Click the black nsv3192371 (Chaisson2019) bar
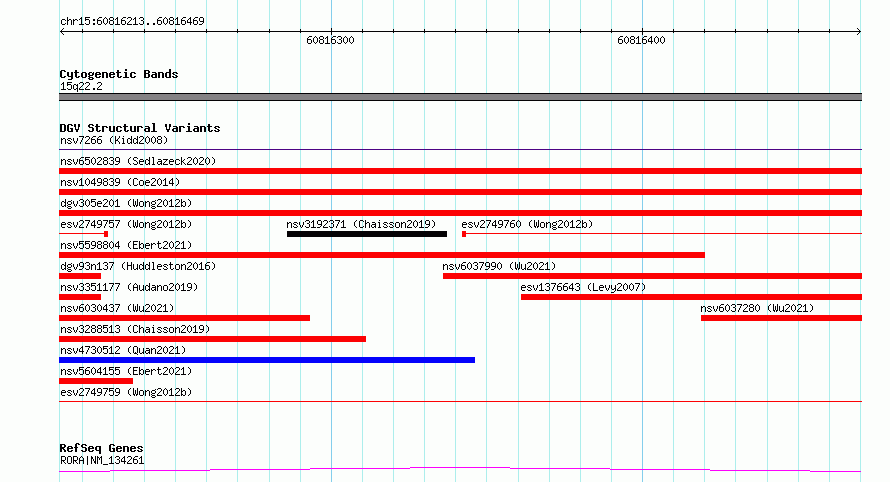This screenshot has width=890, height=482. (x=367, y=234)
